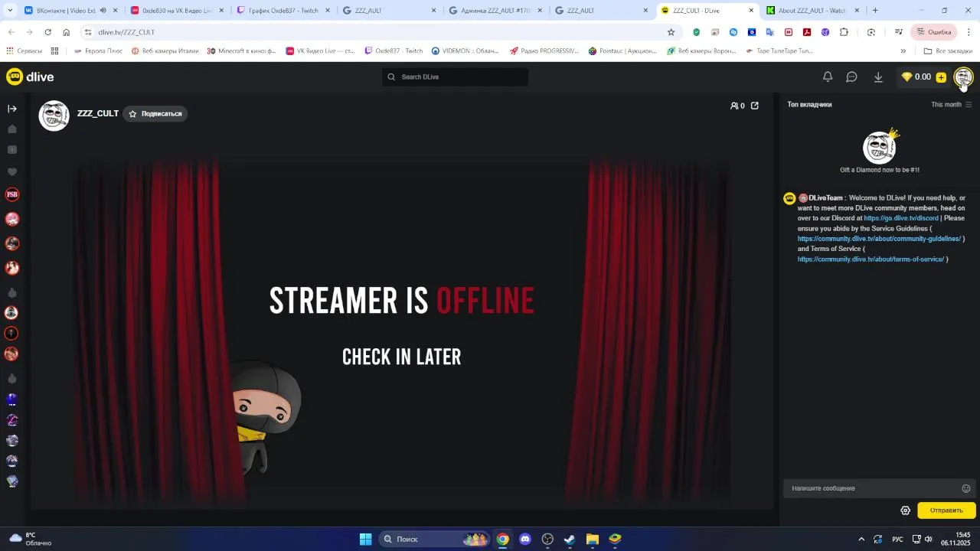The height and width of the screenshot is (551, 980).
Task: Open notifications bell in DLive header
Action: coord(828,77)
